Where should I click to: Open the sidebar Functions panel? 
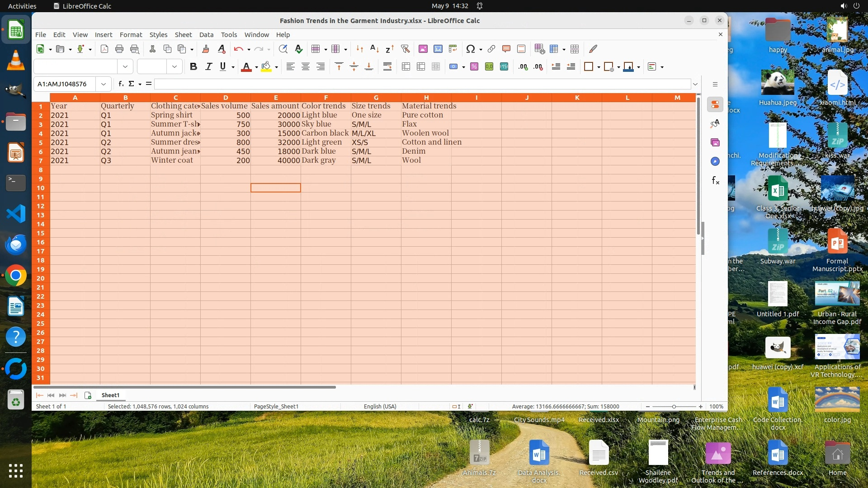[x=715, y=181]
